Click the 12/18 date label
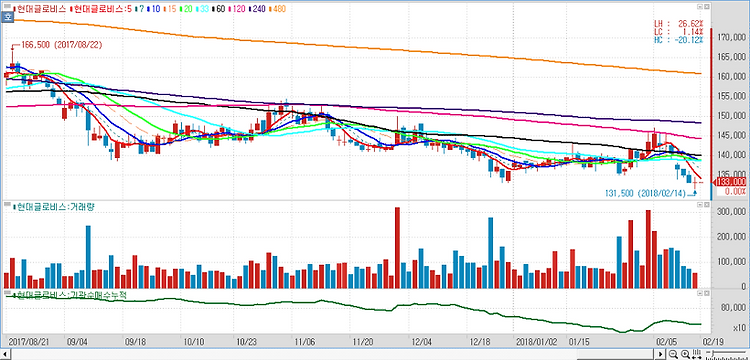This screenshot has width=750, height=360. [480, 342]
